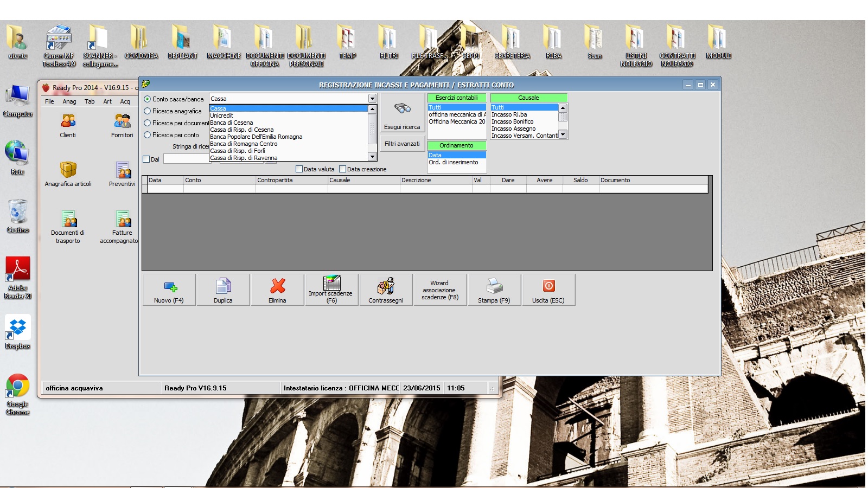868x488 pixels.
Task: Select Incasso Ri.ba causale
Action: pos(525,114)
